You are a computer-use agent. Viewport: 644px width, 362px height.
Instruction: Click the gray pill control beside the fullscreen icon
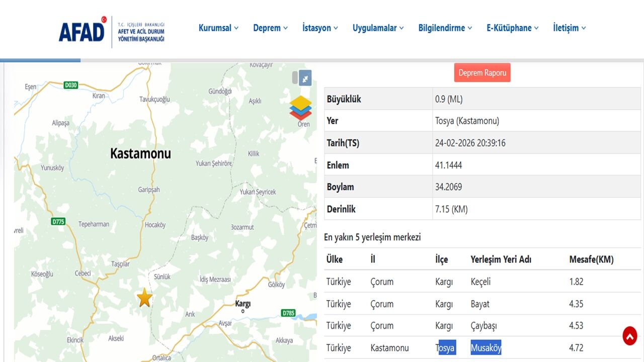[294, 77]
